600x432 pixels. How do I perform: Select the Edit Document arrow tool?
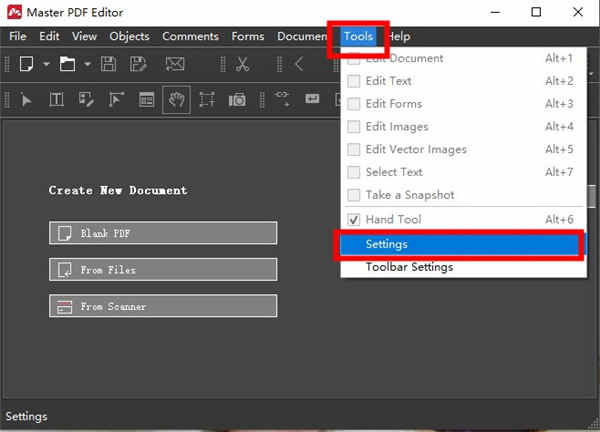click(26, 100)
